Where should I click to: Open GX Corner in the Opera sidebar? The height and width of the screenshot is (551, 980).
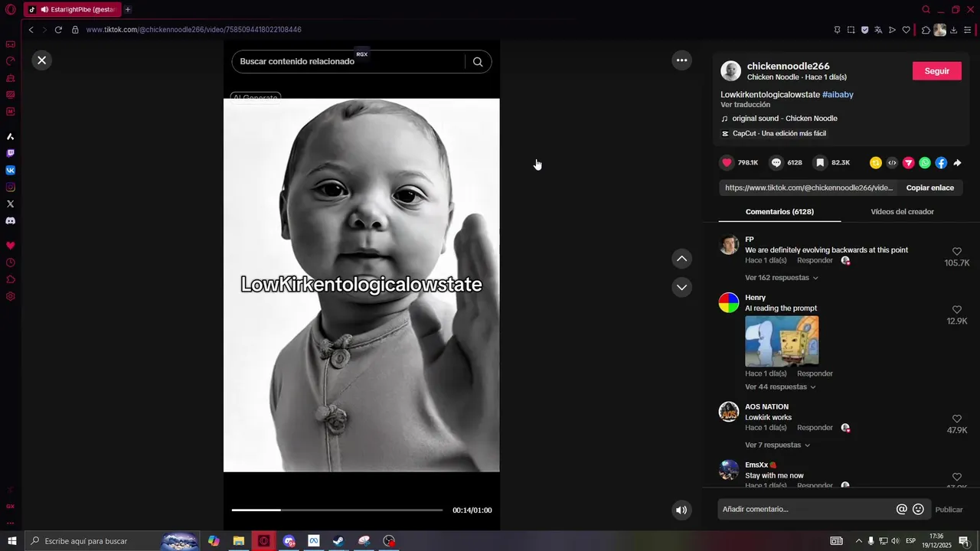(11, 44)
